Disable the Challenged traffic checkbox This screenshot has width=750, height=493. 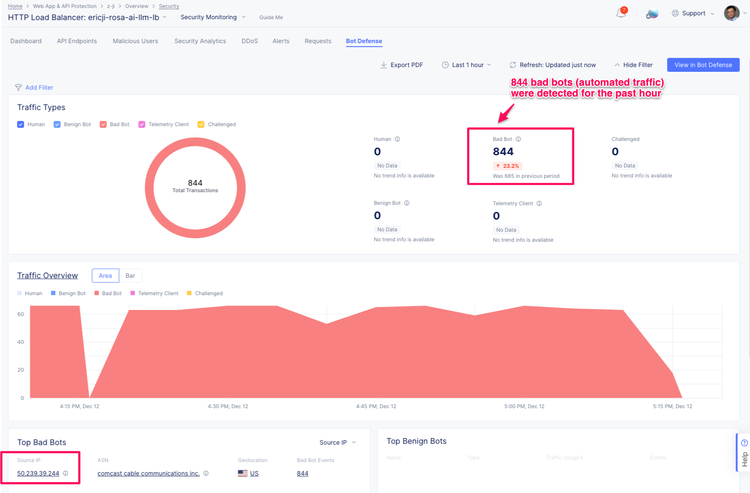point(201,124)
